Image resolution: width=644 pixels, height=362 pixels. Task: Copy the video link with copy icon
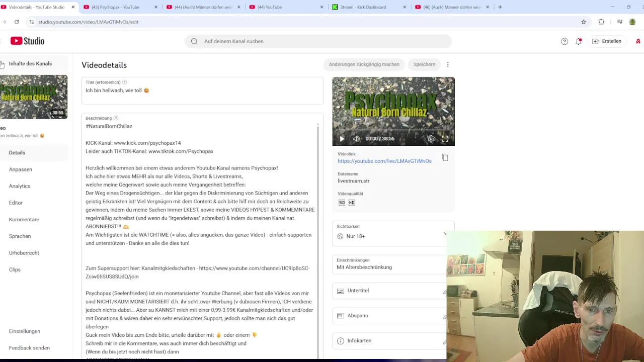pos(445,157)
